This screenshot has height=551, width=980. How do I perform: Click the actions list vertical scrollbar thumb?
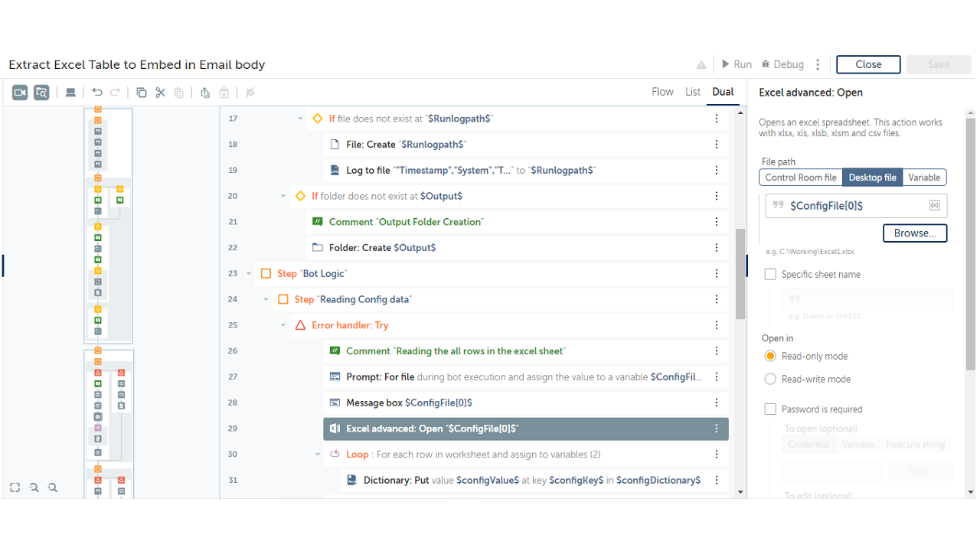point(740,274)
